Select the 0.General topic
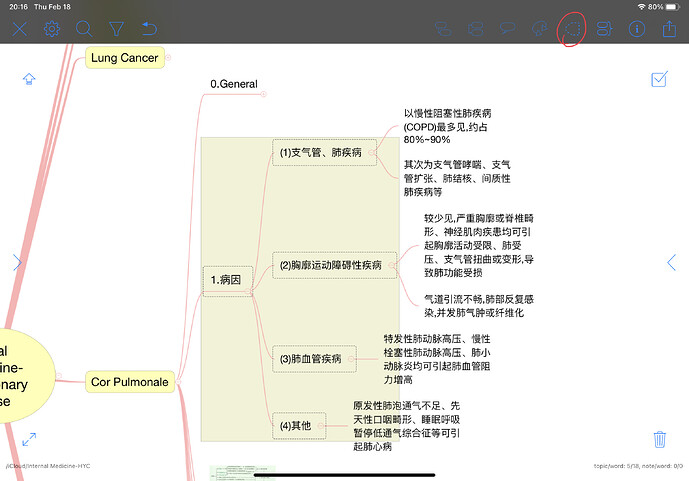 [234, 84]
